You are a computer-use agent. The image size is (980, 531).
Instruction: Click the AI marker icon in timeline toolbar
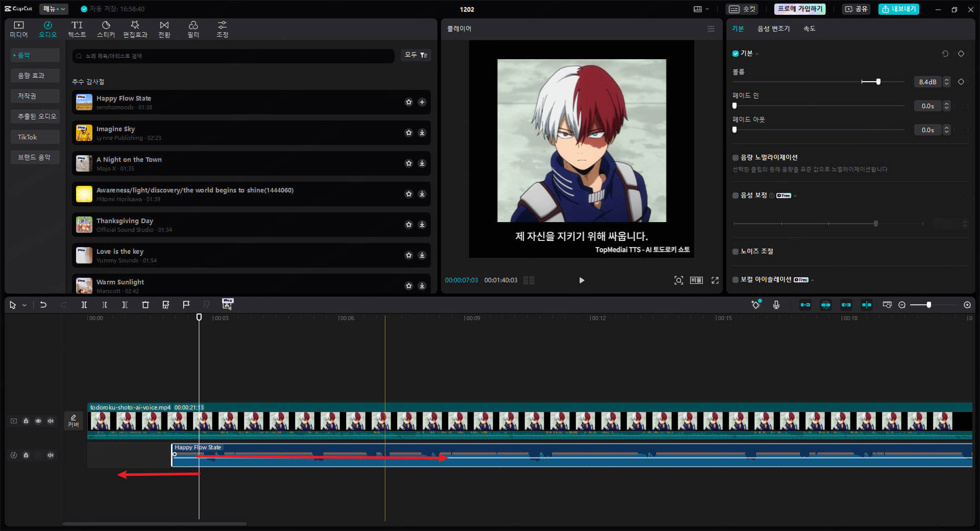(x=166, y=305)
